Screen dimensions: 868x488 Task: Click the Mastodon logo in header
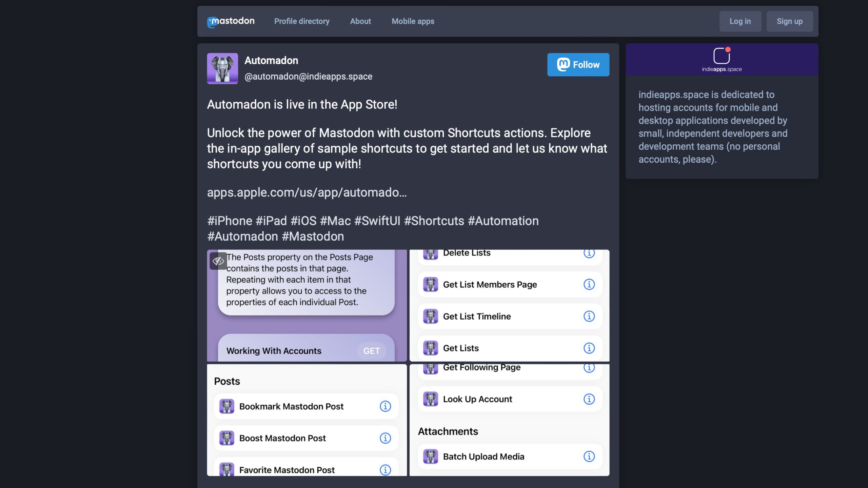tap(231, 21)
